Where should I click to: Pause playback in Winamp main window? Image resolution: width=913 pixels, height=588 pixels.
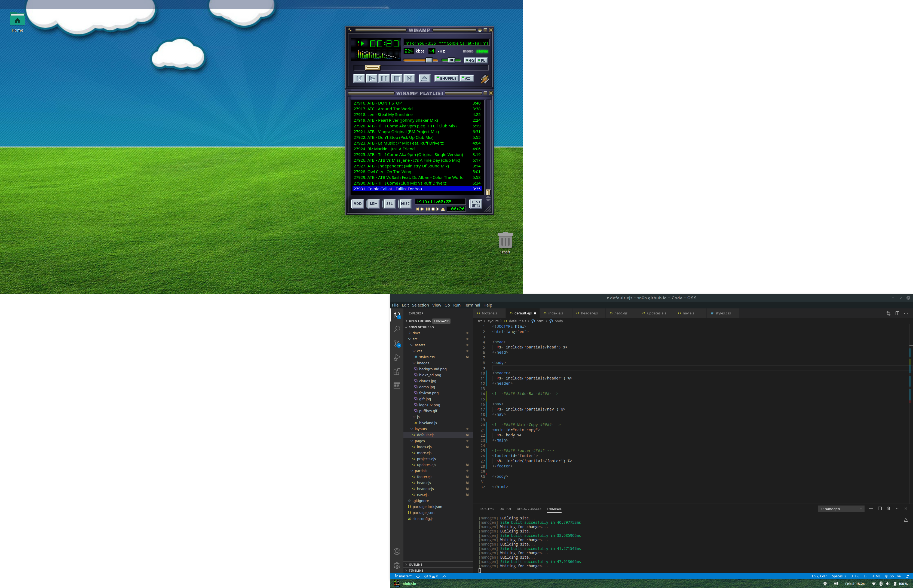coord(384,78)
